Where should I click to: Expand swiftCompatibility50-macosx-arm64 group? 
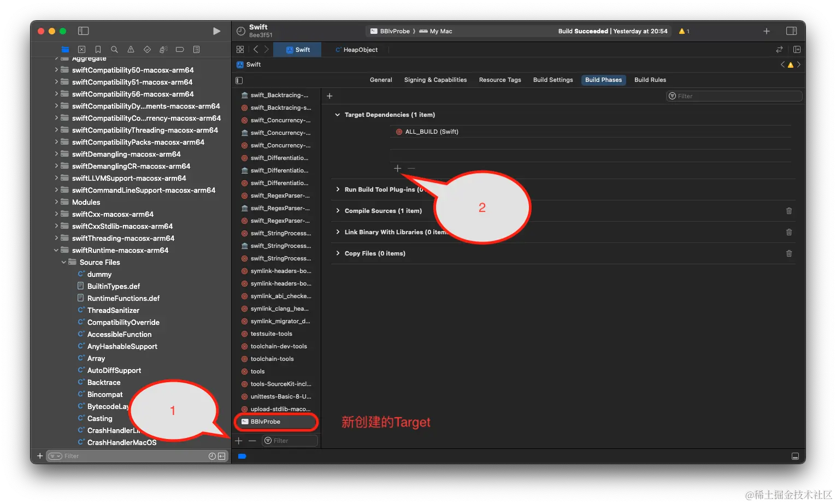(56, 70)
